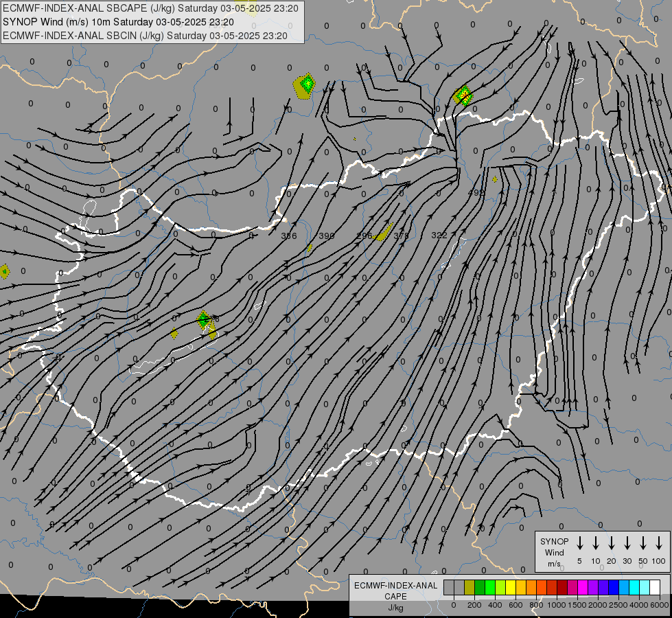
Task: Click the '356' value on the map
Action: [x=289, y=236]
